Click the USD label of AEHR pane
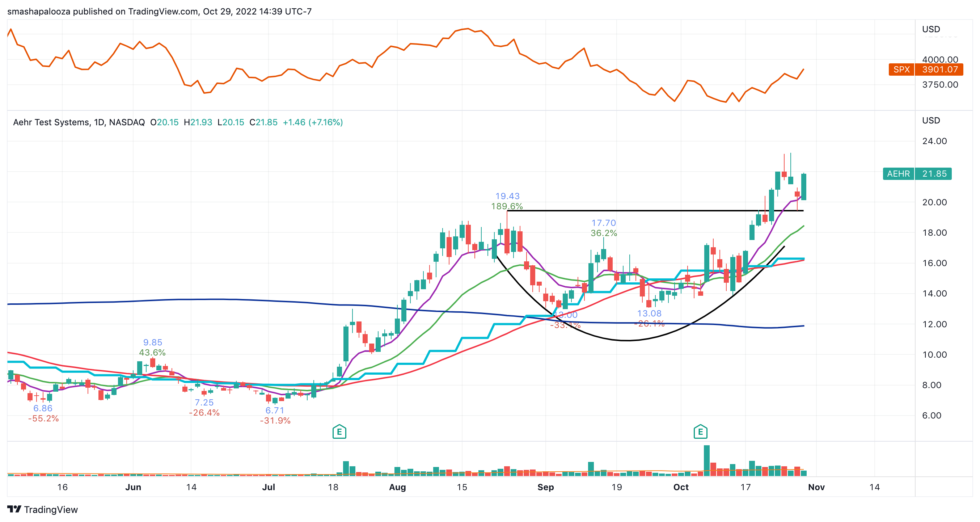The width and height of the screenshot is (980, 522). pos(930,120)
